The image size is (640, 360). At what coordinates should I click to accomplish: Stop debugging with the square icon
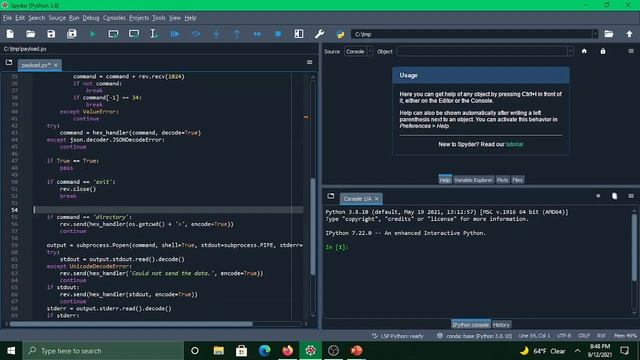(278, 34)
